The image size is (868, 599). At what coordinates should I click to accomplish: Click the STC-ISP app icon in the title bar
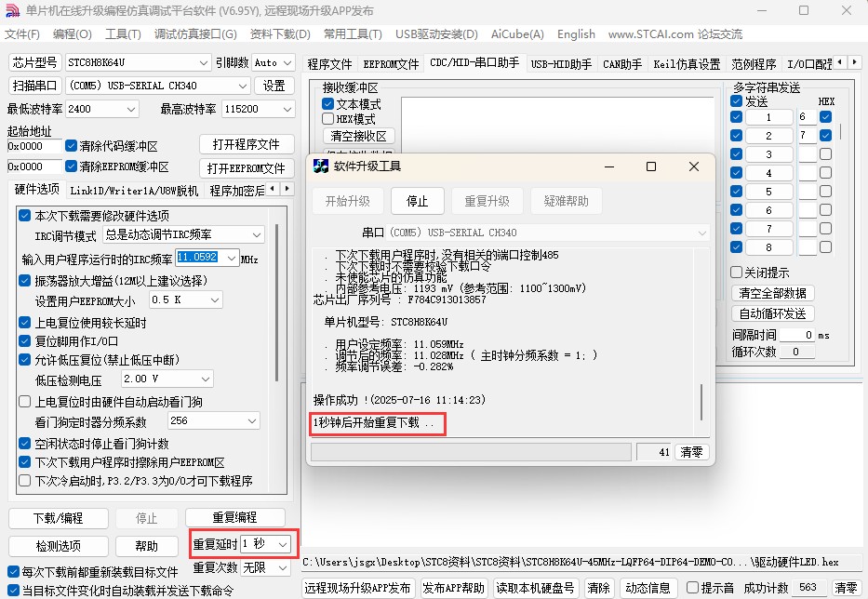(x=12, y=10)
